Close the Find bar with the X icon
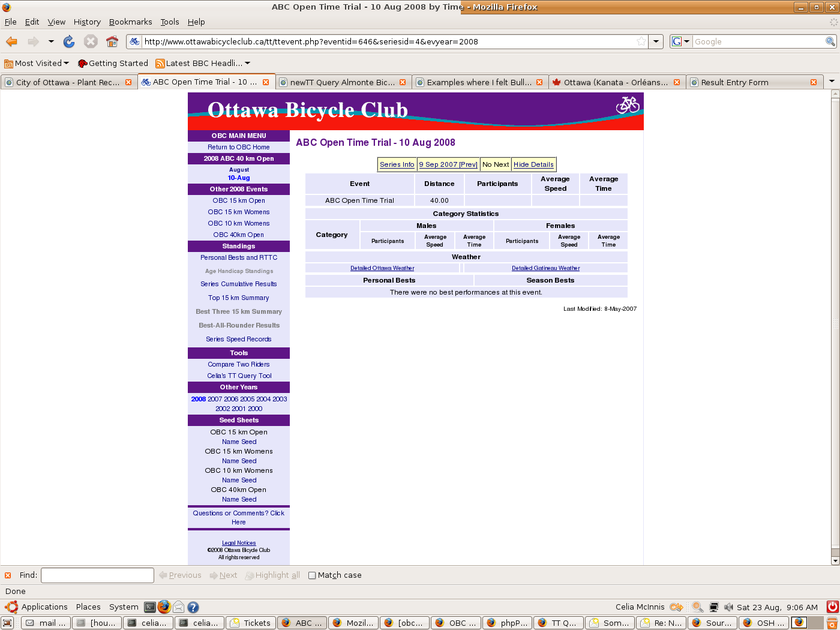This screenshot has width=840, height=630. (x=8, y=575)
